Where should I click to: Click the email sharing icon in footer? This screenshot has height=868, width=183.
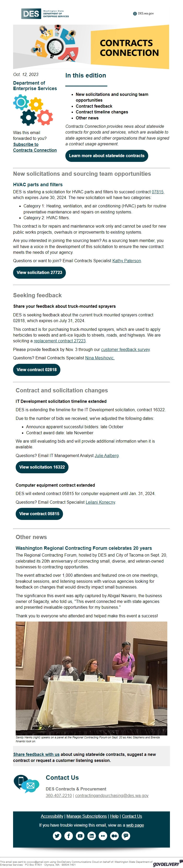[x=125, y=836]
